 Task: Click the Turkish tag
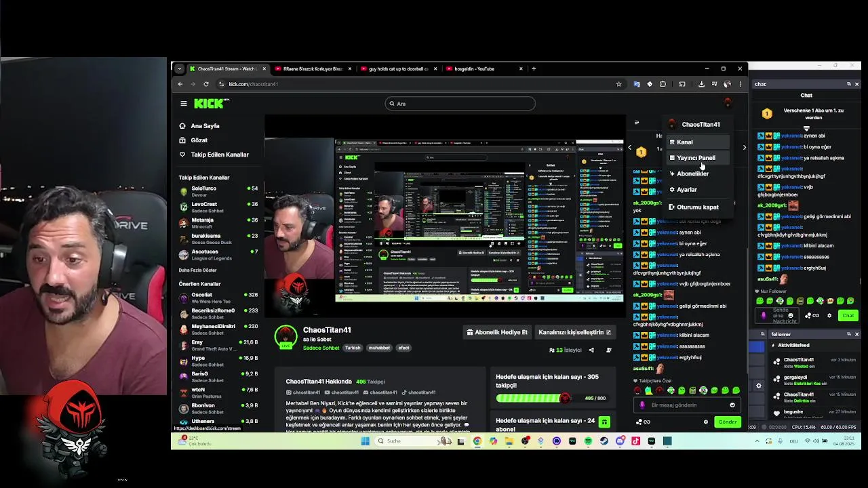pyautogui.click(x=353, y=348)
